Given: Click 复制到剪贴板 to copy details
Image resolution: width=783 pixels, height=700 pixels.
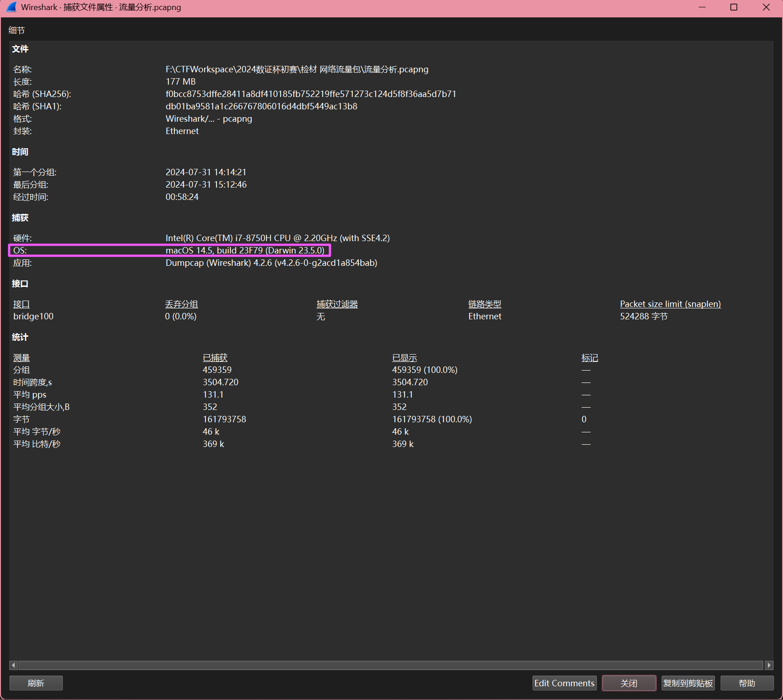Looking at the screenshot, I should coord(688,683).
